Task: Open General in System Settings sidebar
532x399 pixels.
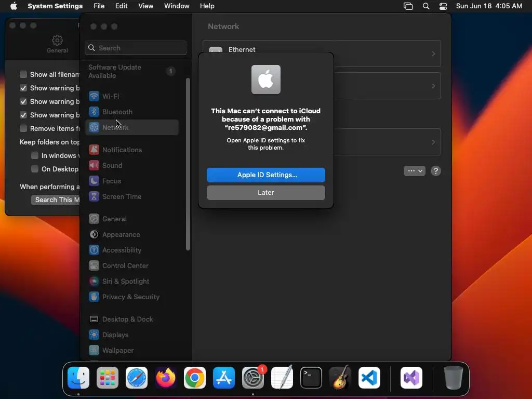Action: tap(131, 219)
